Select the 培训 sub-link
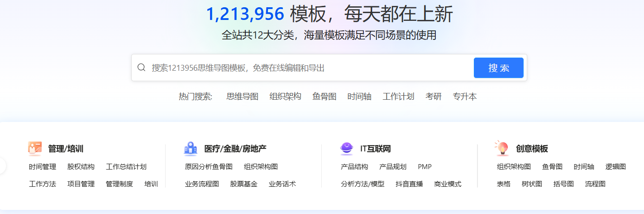 coord(151,184)
